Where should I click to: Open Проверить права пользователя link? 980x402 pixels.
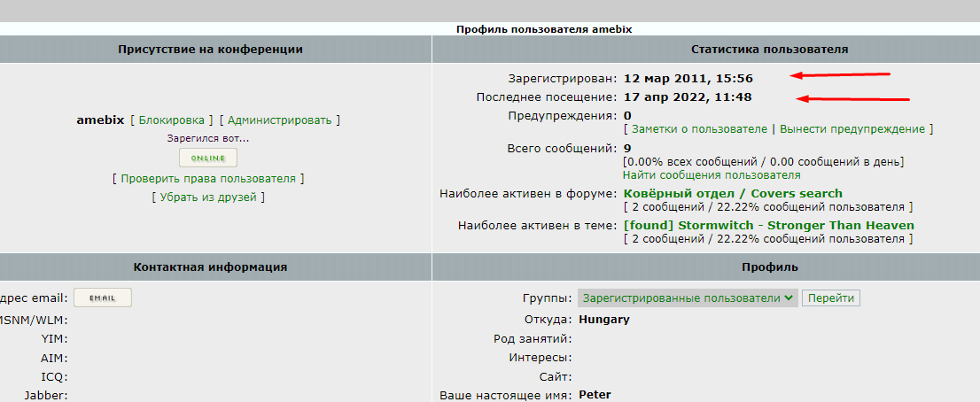[x=208, y=179]
